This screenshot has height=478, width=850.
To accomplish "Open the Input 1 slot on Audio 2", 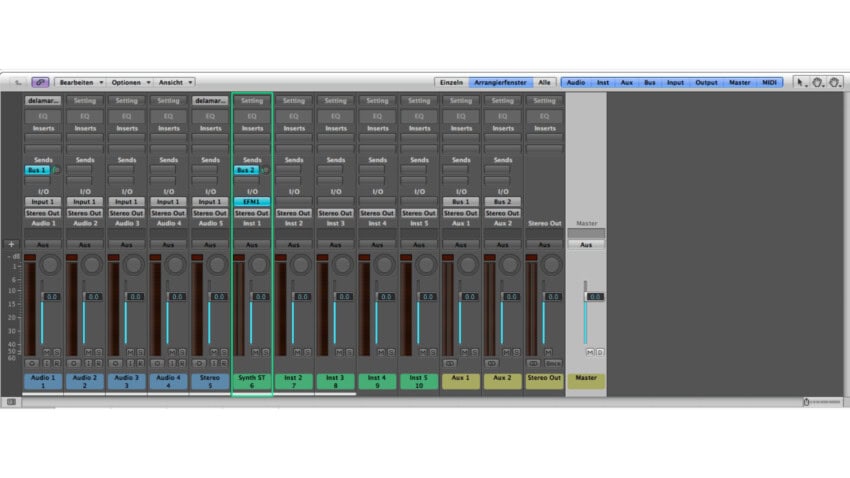I will coord(85,202).
